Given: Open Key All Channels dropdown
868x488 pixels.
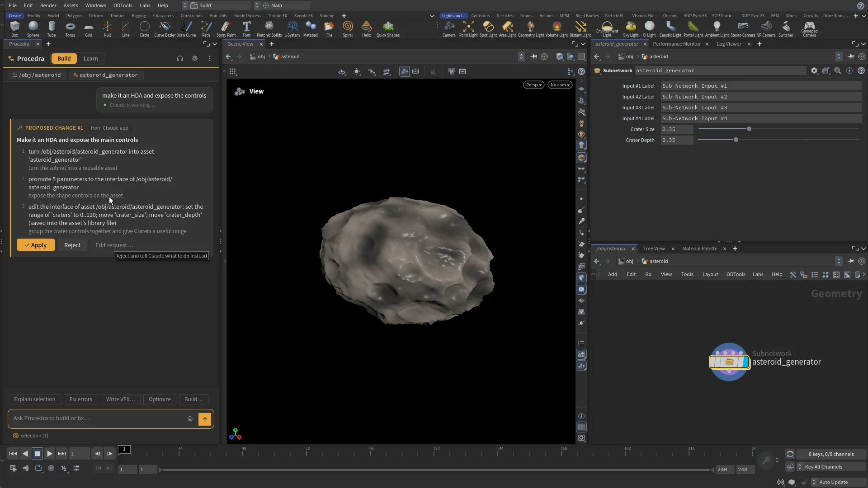Looking at the screenshot, I should tap(831, 467).
